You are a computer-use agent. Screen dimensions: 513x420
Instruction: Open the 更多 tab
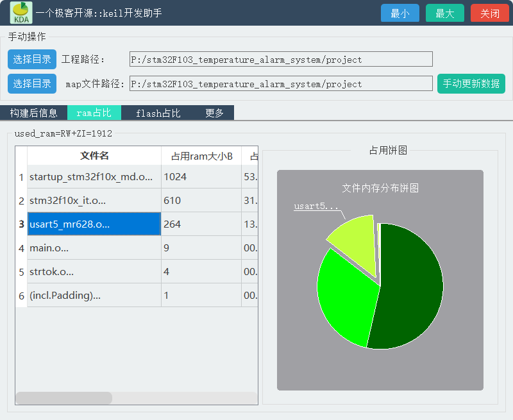click(x=214, y=112)
